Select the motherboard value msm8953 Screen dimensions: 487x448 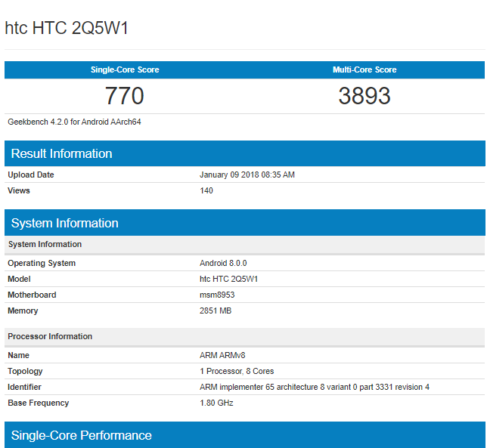point(217,295)
